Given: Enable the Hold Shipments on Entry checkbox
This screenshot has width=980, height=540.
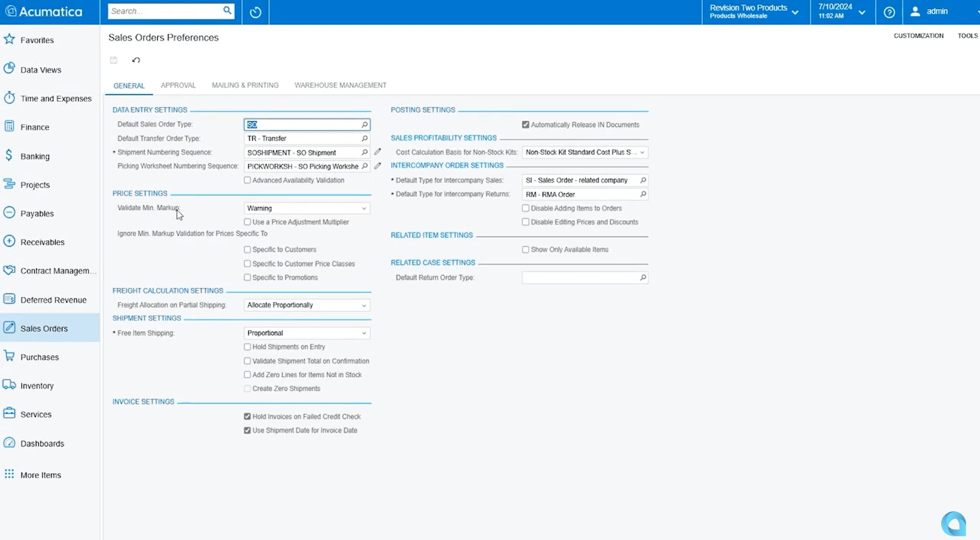Looking at the screenshot, I should pyautogui.click(x=247, y=346).
